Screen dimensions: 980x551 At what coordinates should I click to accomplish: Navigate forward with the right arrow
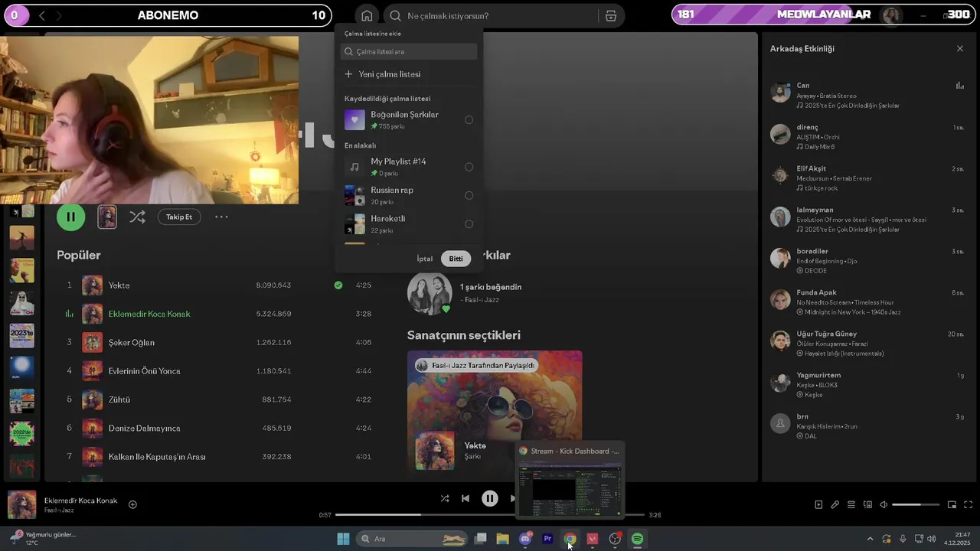[x=59, y=15]
